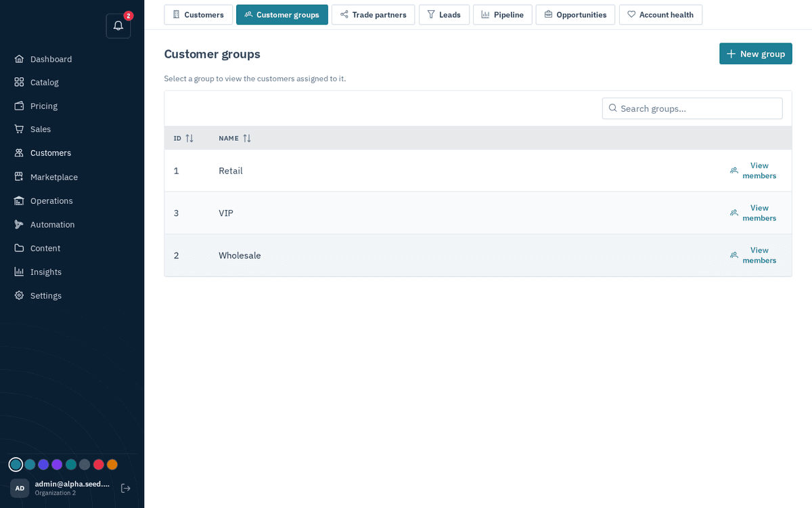The width and height of the screenshot is (812, 508).
Task: Open the Trade partners tab
Action: click(373, 15)
